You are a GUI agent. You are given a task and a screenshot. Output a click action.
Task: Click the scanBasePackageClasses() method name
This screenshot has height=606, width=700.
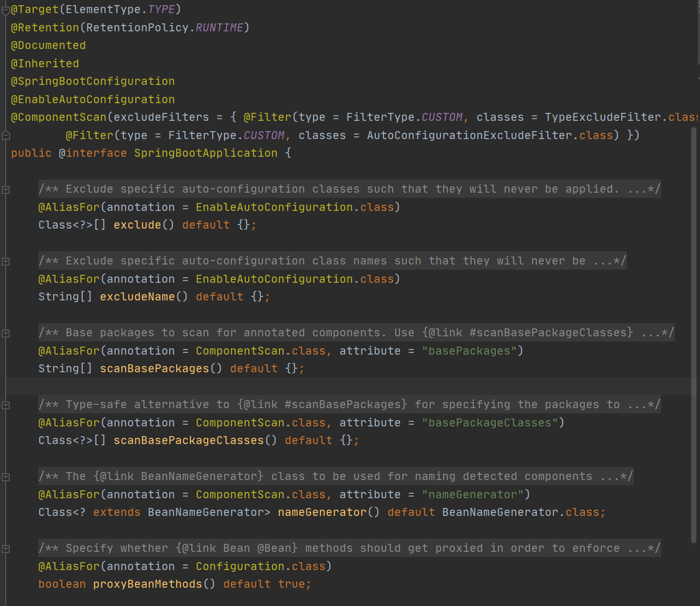189,440
